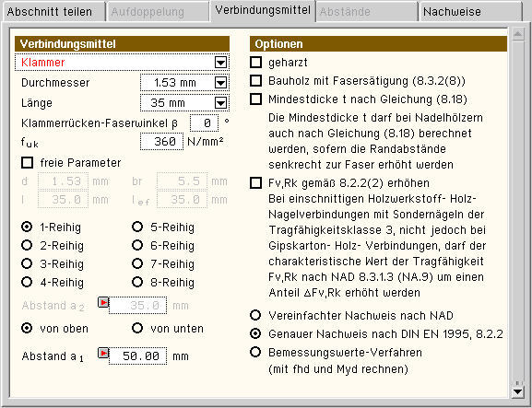The height and width of the screenshot is (408, 532).
Task: Enable Mindestdicke t nach Gleichung (8.18)
Action: 255,99
